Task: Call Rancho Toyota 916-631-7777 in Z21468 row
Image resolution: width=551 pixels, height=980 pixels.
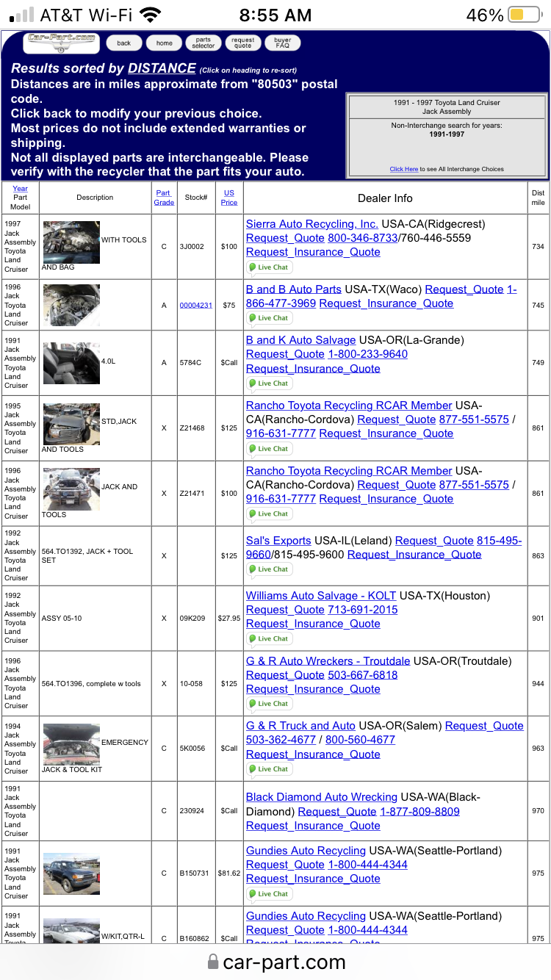Action: (281, 433)
